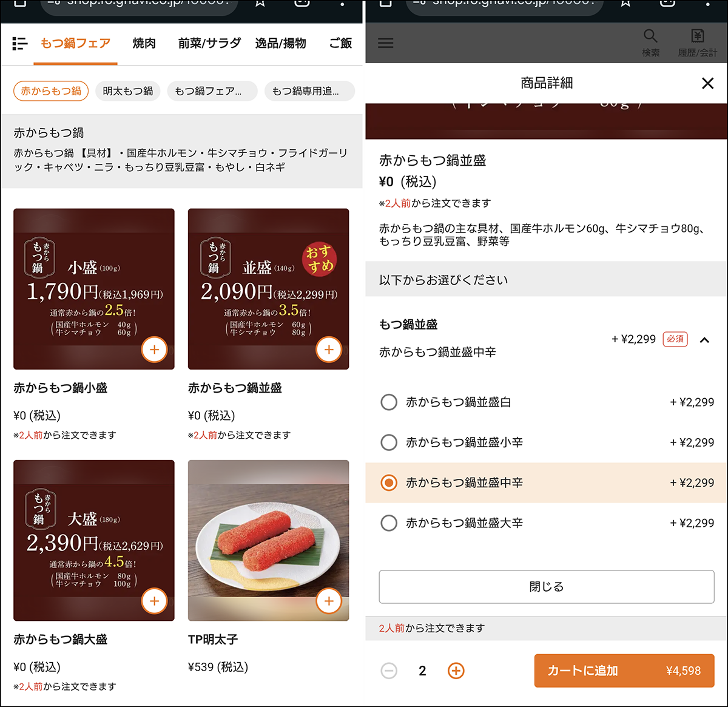Open 履歴/会計 history and bill icon
Screen dimensions: 728x707
click(x=697, y=42)
